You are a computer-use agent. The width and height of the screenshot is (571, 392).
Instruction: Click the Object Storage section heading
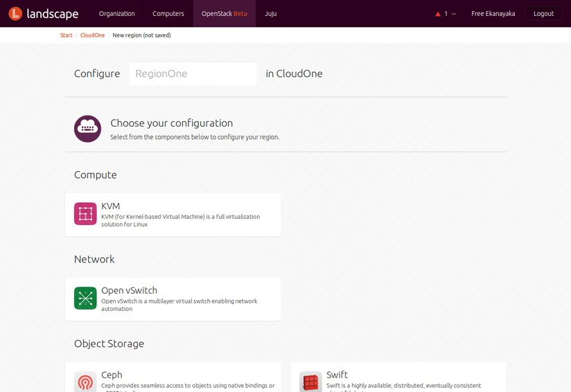pos(109,344)
